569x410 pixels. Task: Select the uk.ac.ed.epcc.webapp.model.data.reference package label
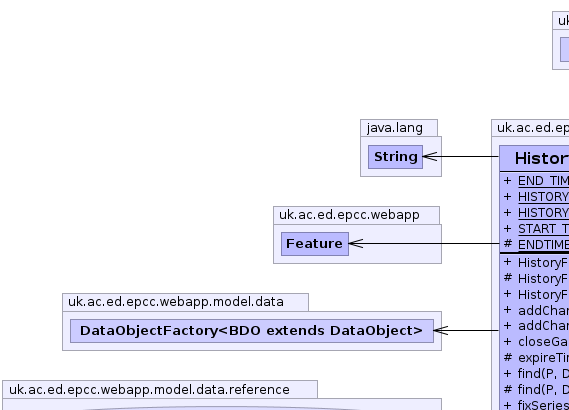[149, 390]
